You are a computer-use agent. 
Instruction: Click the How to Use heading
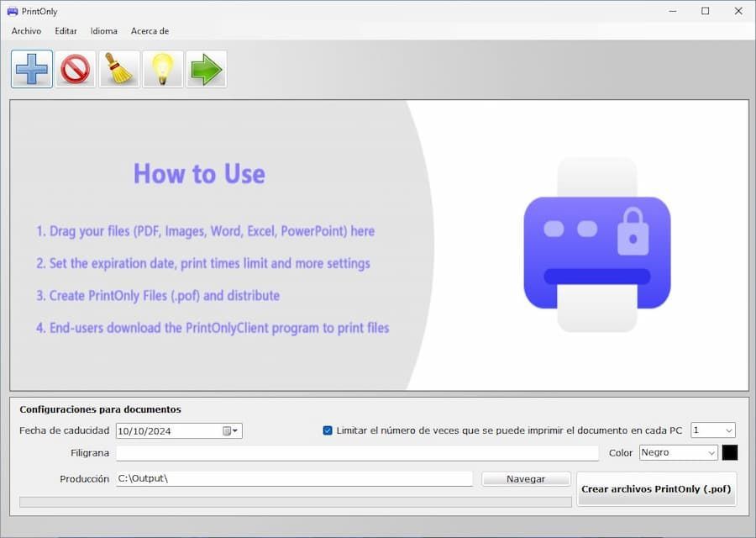pos(199,174)
